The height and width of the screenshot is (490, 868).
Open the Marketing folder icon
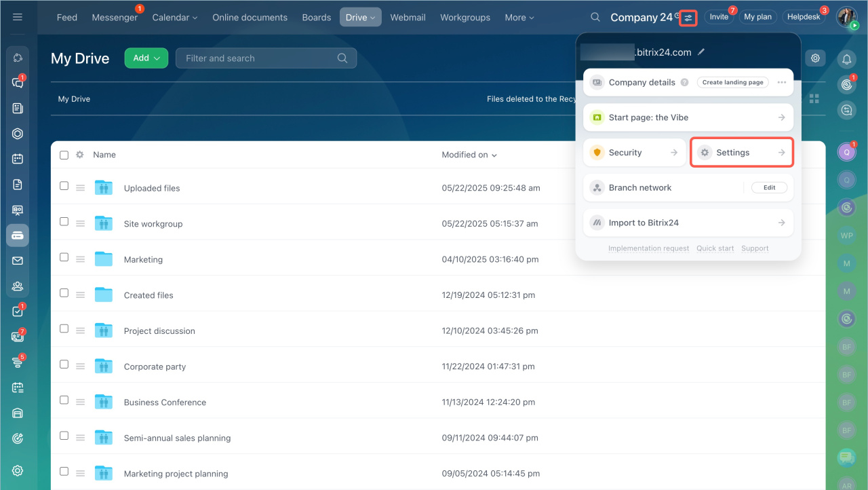104,259
